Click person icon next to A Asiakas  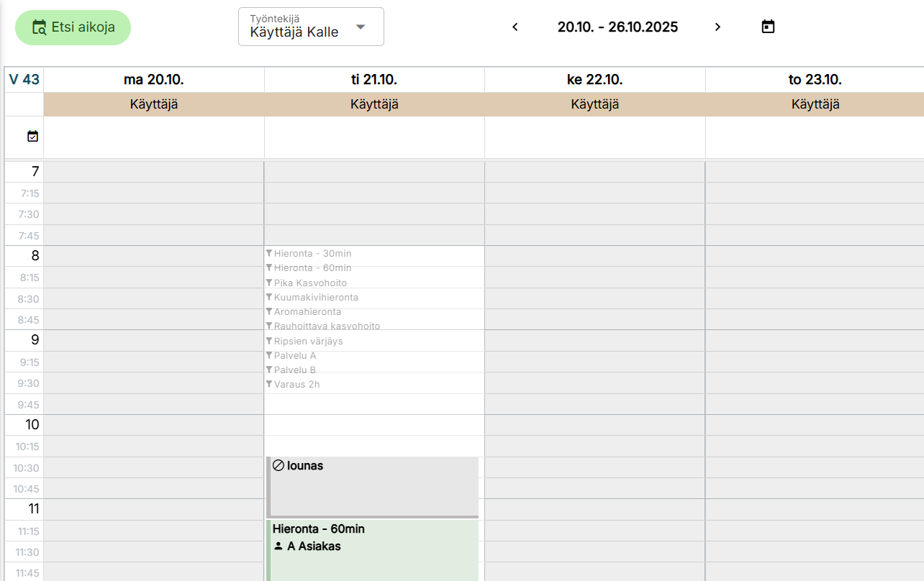coord(278,546)
